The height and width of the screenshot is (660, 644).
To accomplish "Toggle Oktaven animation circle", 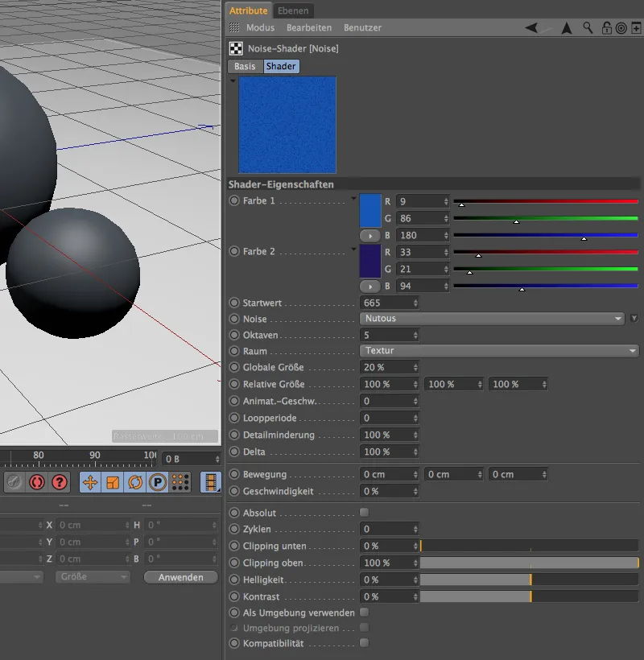I will [234, 335].
